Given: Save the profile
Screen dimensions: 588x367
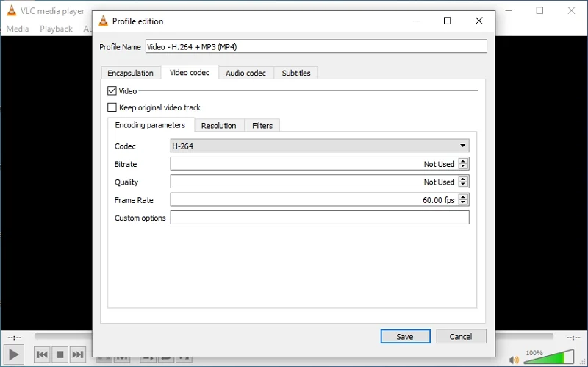Looking at the screenshot, I should (405, 336).
